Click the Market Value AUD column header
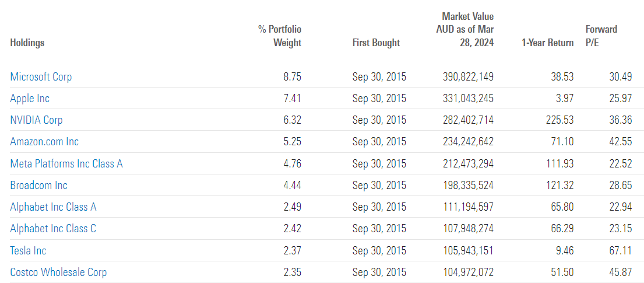644x283 pixels. [467, 30]
